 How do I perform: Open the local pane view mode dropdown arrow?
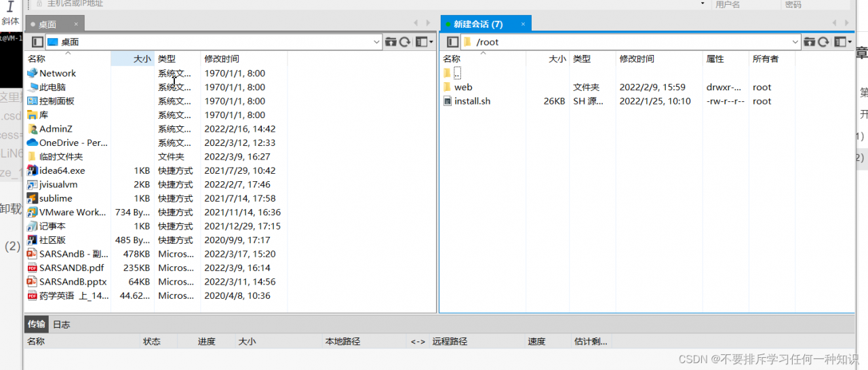click(431, 42)
